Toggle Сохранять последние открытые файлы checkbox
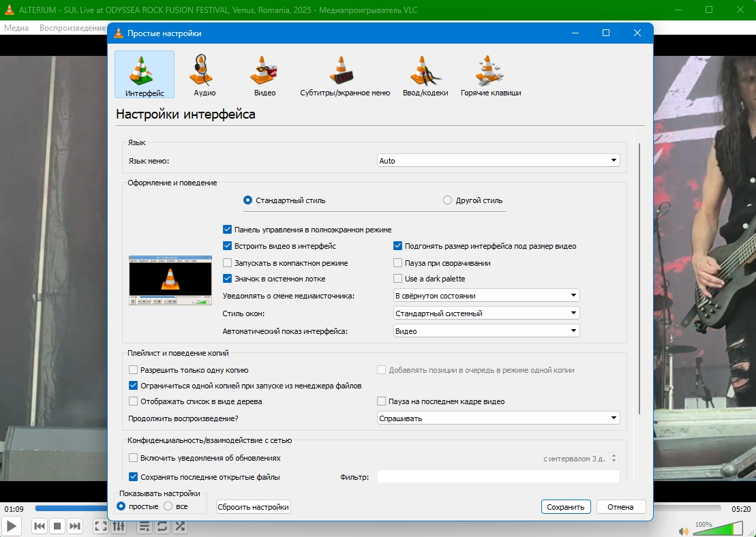 point(133,477)
